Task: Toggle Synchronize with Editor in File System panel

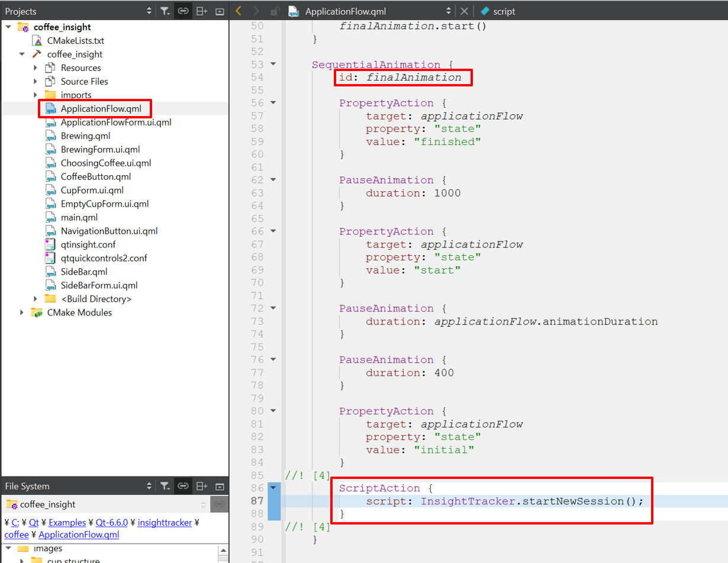Action: pyautogui.click(x=183, y=486)
